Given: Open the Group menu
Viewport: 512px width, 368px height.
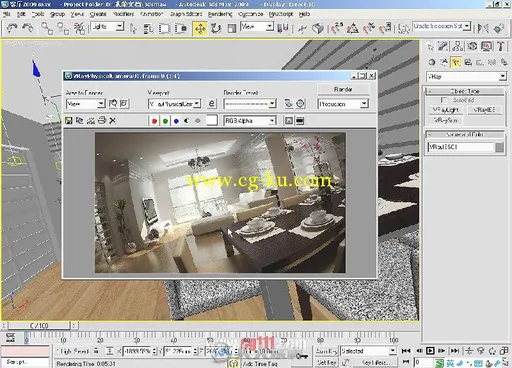Looking at the screenshot, I should click(x=57, y=14).
